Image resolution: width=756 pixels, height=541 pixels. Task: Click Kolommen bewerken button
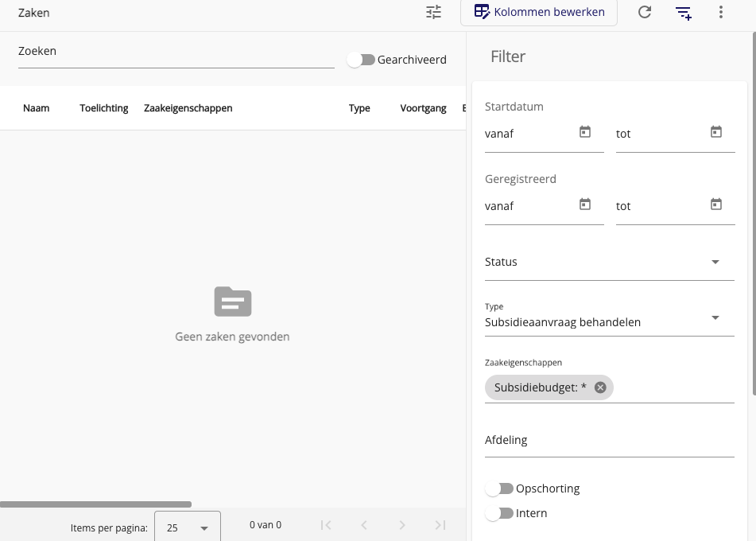(539, 12)
